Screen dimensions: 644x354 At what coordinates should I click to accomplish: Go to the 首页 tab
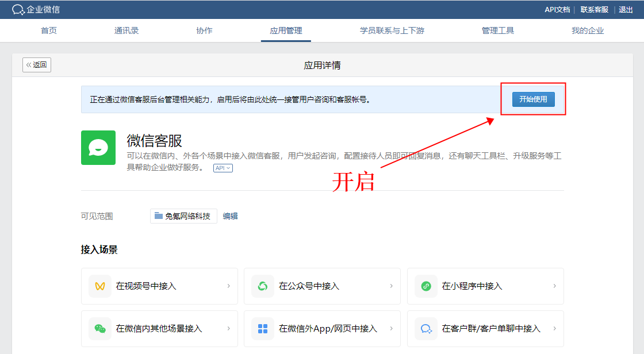[49, 31]
